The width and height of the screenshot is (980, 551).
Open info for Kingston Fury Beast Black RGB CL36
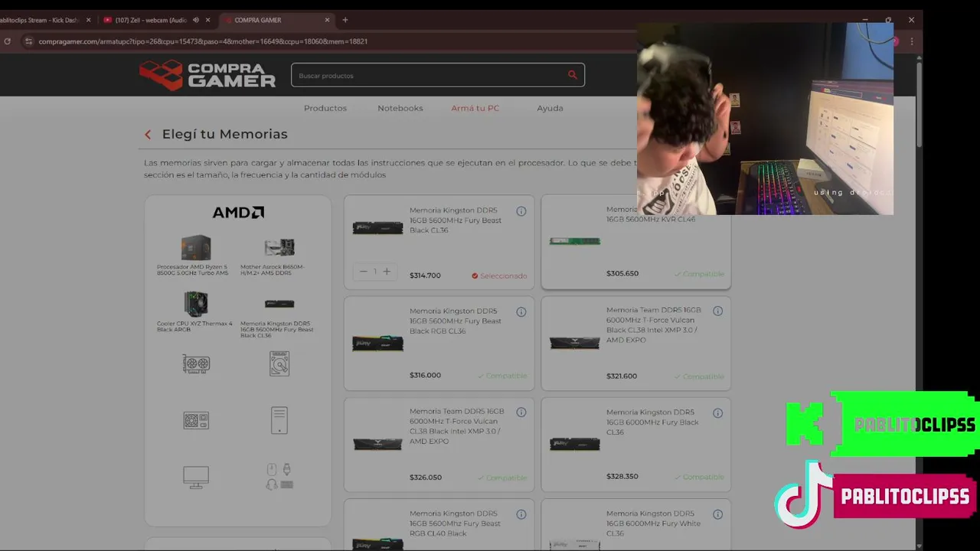point(521,312)
